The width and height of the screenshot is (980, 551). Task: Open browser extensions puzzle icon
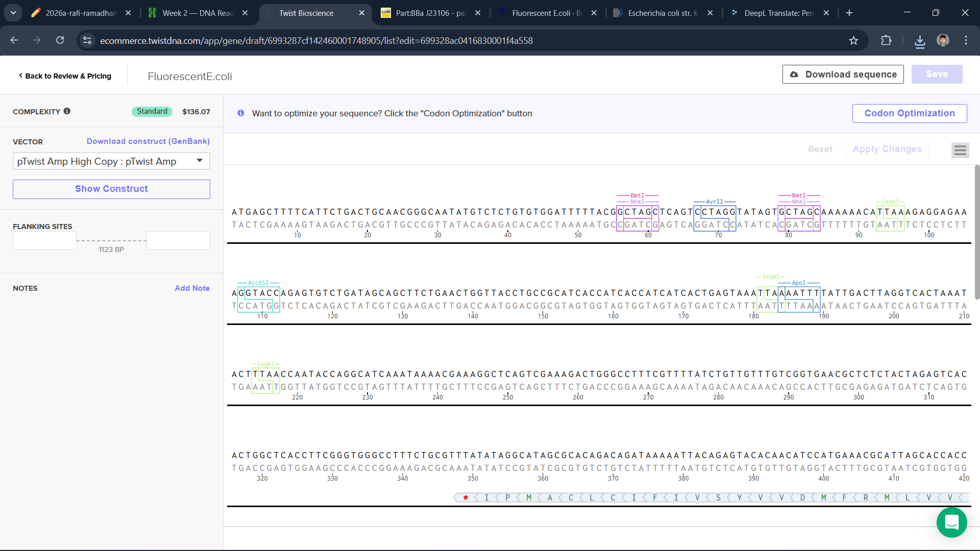pos(886,41)
